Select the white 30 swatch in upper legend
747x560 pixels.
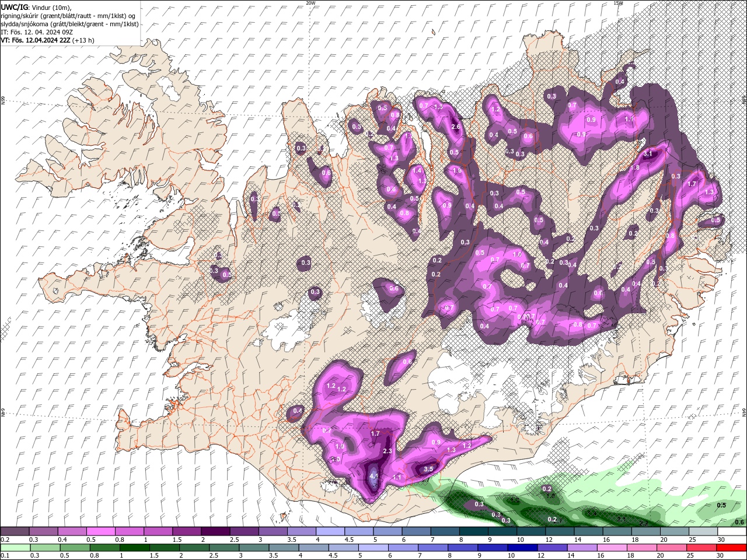coord(732,531)
